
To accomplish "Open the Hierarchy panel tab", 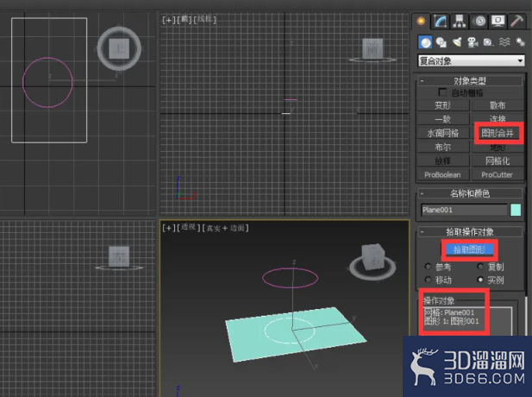I will click(x=459, y=21).
